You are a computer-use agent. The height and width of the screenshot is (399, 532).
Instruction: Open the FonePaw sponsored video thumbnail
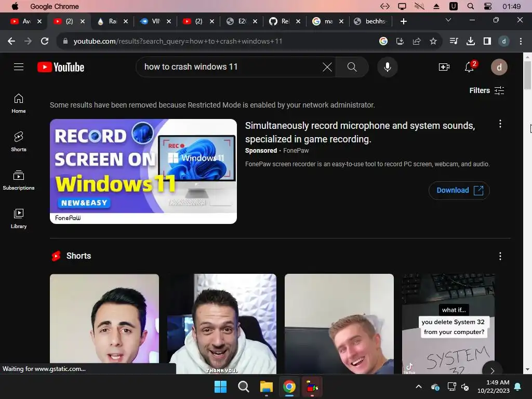143,171
